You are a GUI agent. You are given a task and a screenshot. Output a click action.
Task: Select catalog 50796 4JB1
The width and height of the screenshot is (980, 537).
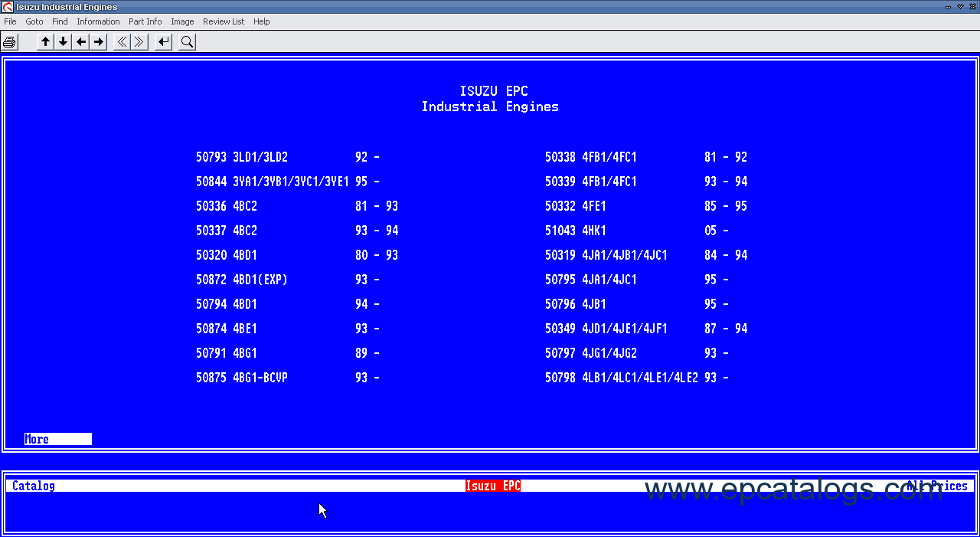pos(637,304)
